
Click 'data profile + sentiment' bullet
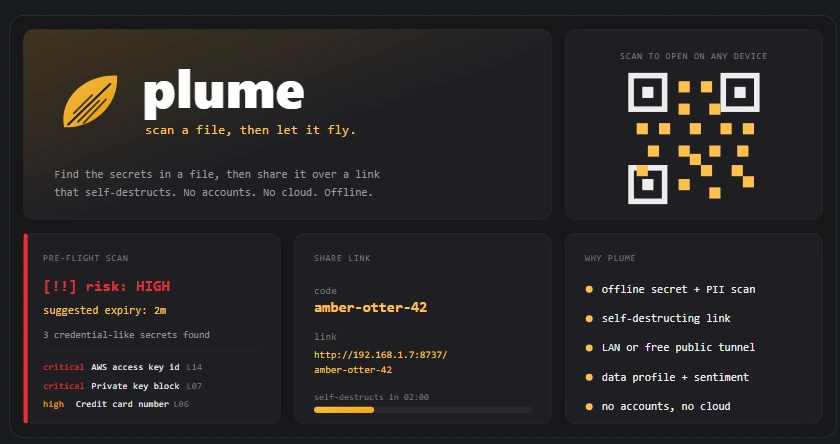[675, 378]
